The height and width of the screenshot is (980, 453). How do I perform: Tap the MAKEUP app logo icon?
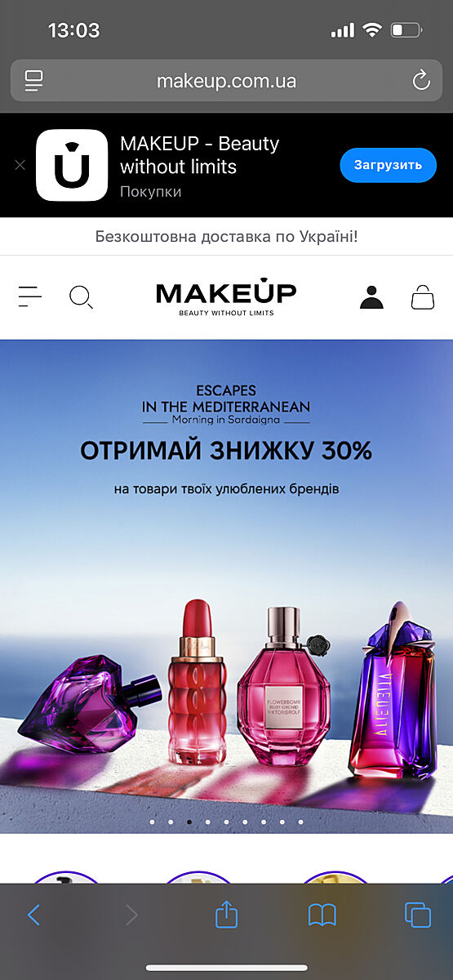(72, 165)
